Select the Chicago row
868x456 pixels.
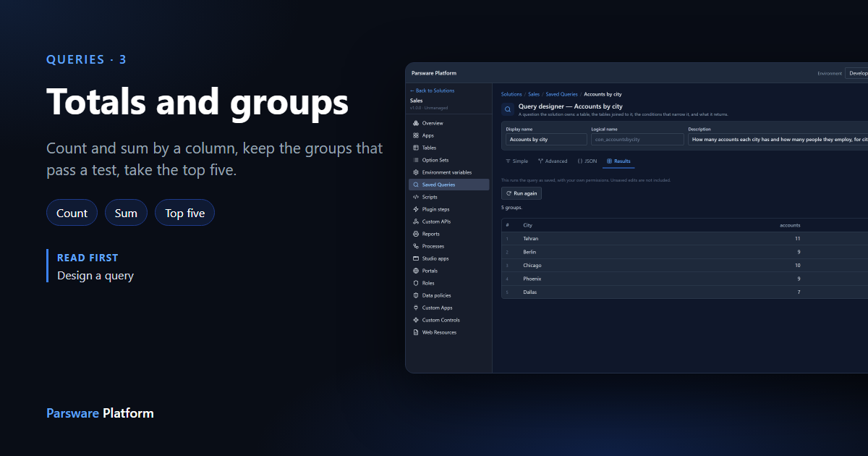(x=684, y=265)
